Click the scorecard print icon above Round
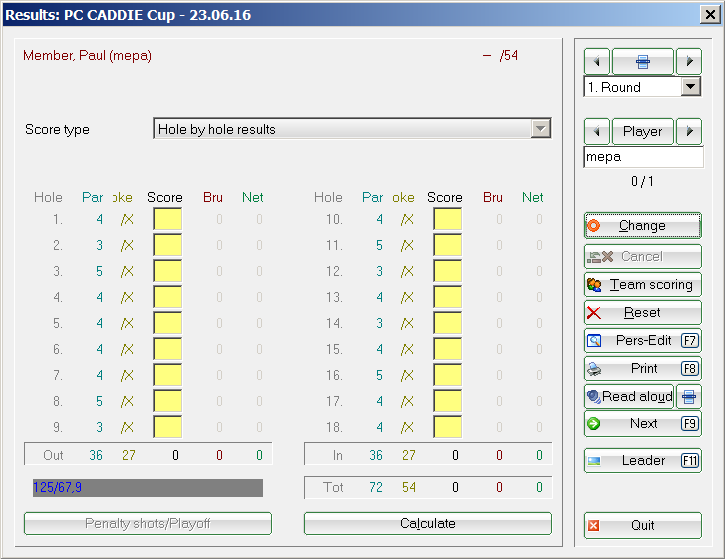This screenshot has height=559, width=725. (x=642, y=61)
